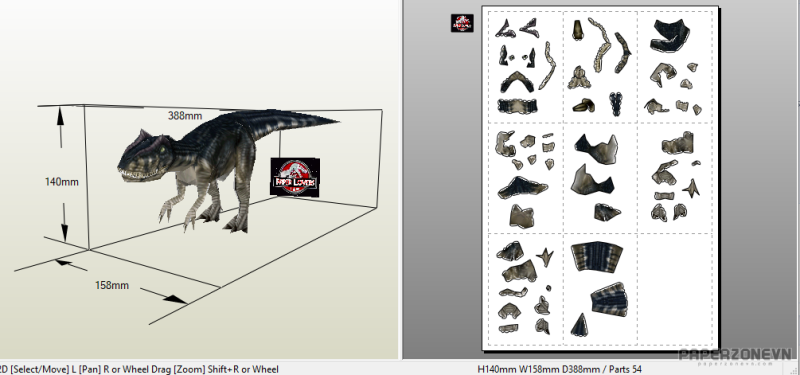The width and height of the screenshot is (800, 375).
Task: Select the large dark curved part top-right page
Action: (670, 35)
